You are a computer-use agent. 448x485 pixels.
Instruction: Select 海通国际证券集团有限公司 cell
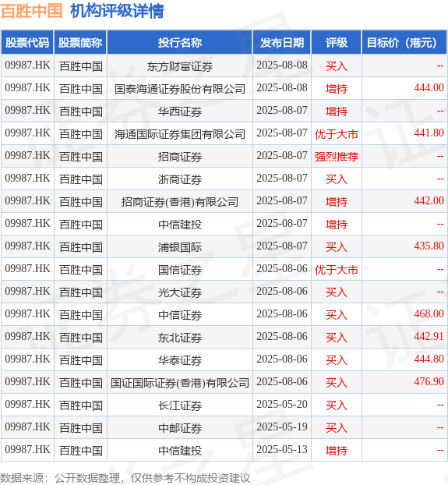coord(180,134)
